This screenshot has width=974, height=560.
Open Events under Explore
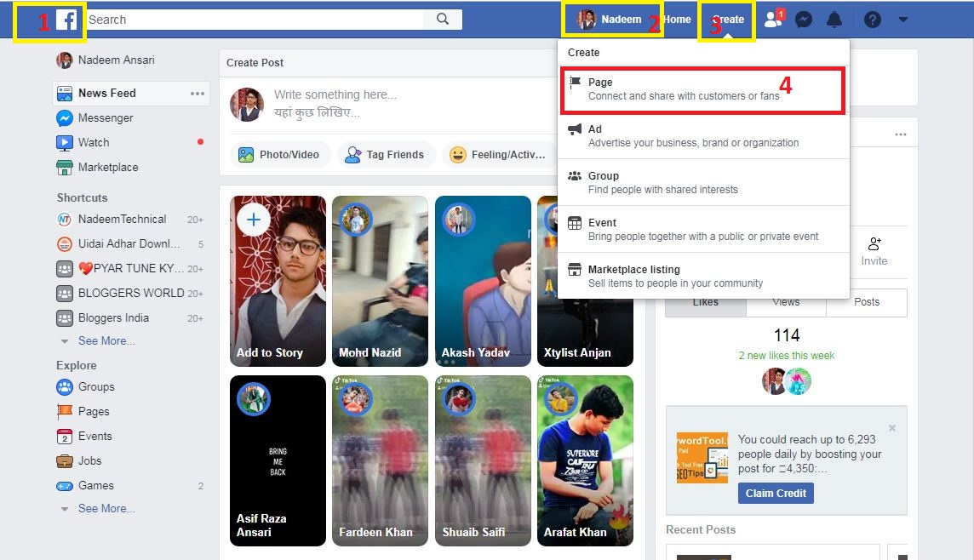pos(84,437)
